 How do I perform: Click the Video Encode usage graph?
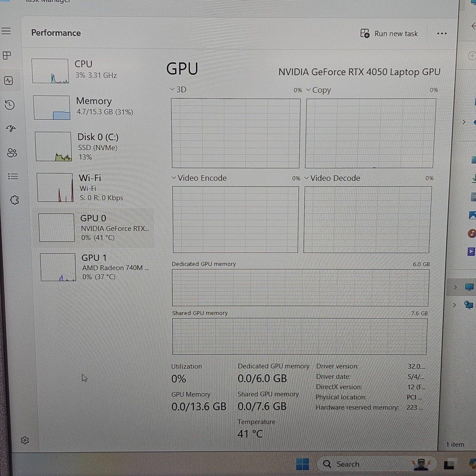coord(235,220)
